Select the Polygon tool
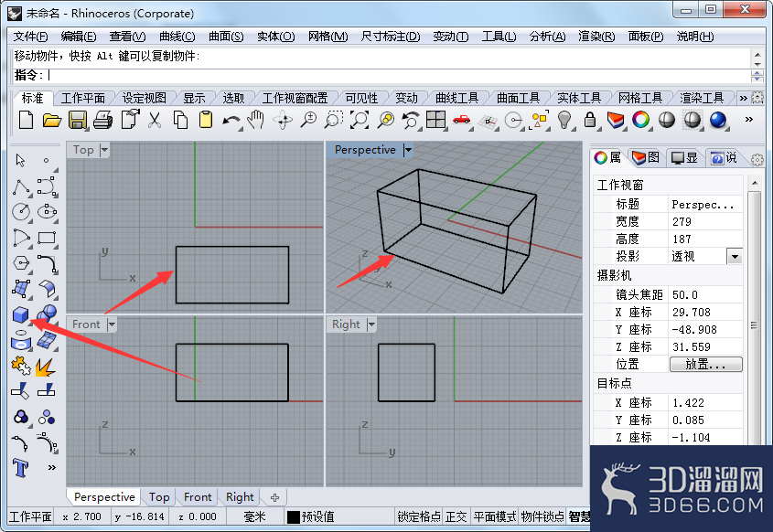 click(x=21, y=263)
